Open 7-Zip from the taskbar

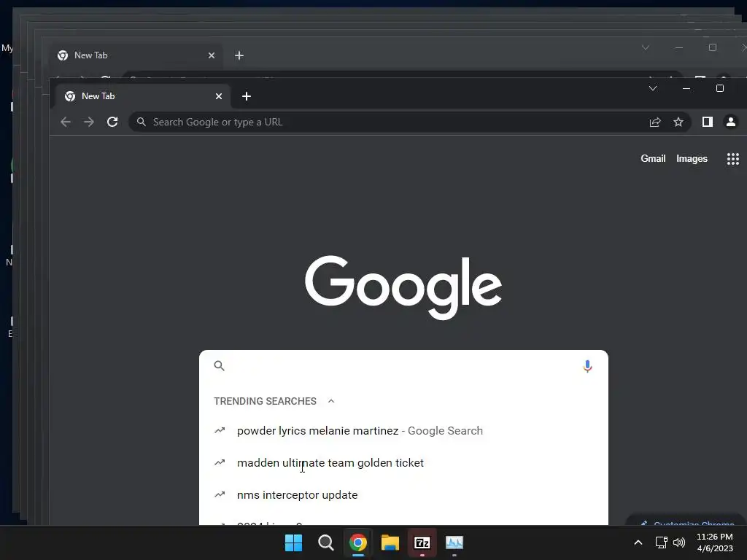pos(422,542)
